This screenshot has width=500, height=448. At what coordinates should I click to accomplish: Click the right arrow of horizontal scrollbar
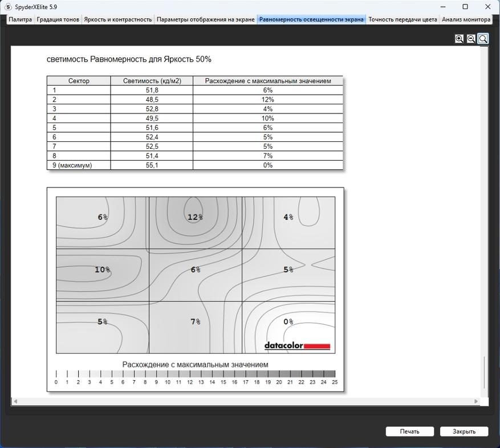click(476, 401)
